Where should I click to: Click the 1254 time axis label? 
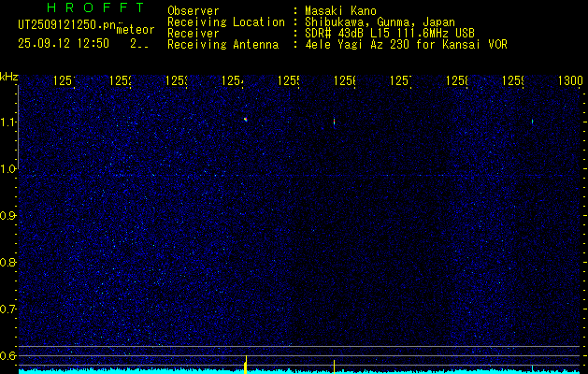pos(233,80)
